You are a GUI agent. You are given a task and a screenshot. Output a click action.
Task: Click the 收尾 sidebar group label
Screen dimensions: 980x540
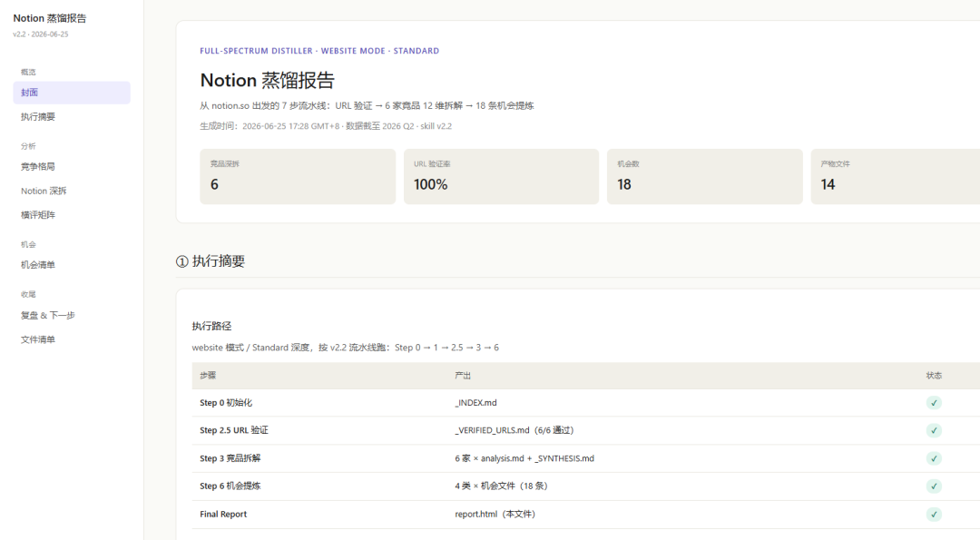(28, 294)
